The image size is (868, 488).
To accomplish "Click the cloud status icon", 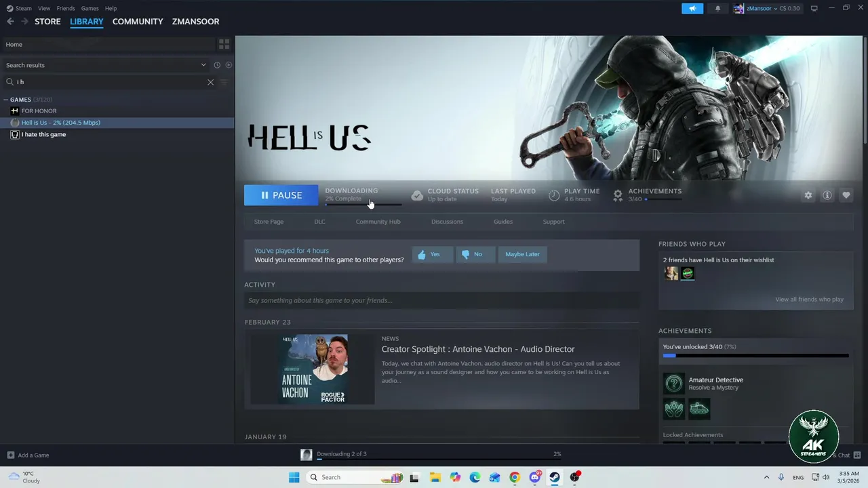I will (x=417, y=195).
